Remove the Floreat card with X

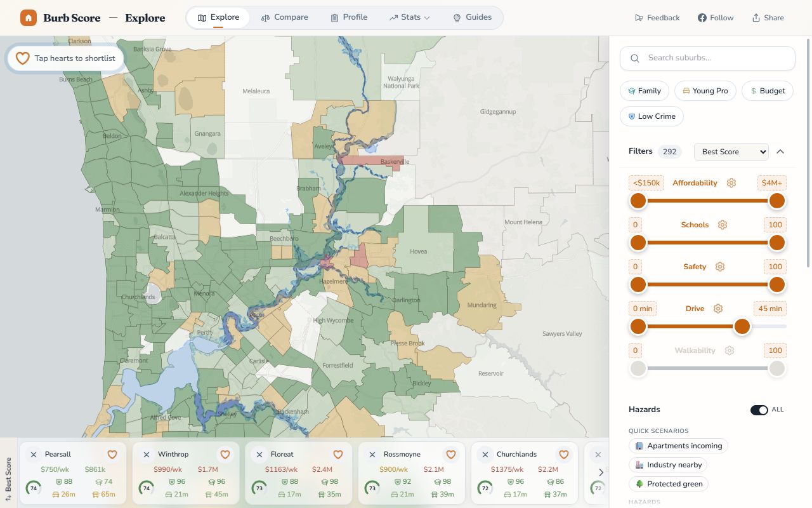259,455
